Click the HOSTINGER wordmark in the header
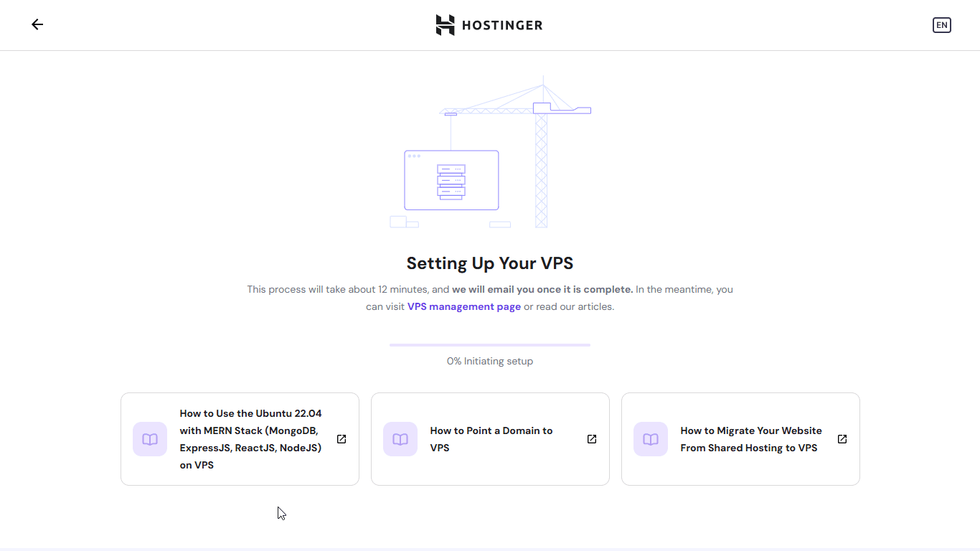This screenshot has height=551, width=980. coord(503,24)
